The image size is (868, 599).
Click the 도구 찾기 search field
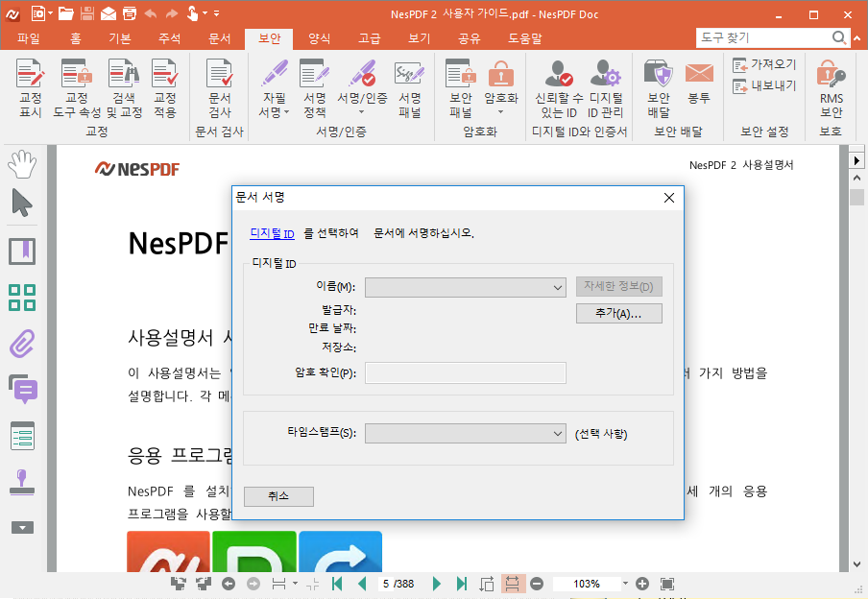pos(762,37)
